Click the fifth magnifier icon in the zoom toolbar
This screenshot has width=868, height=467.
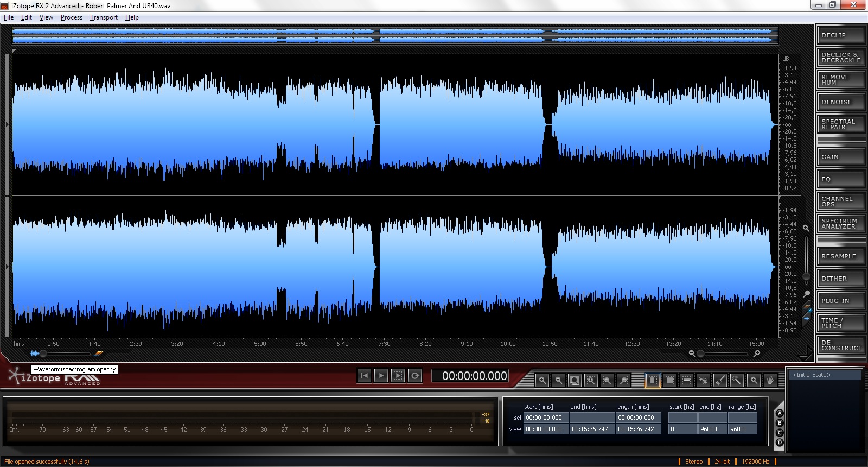coord(607,381)
